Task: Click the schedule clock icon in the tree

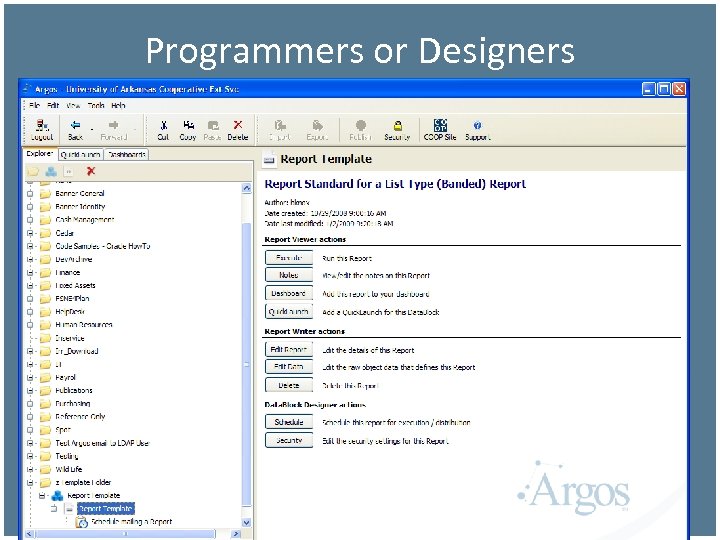Action: tap(81, 522)
